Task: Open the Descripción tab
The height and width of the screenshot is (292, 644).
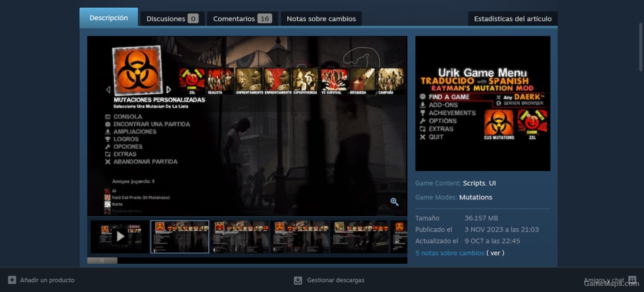Action: [108, 18]
